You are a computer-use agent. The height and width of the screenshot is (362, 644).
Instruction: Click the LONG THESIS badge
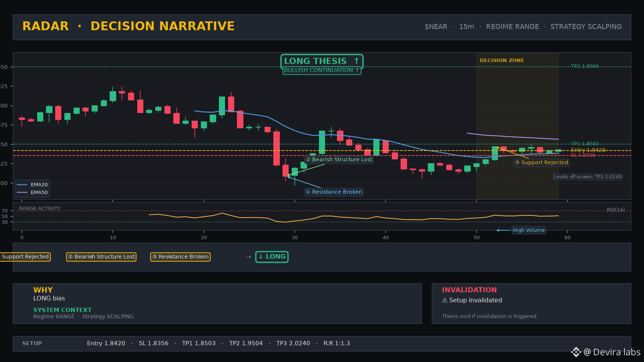322,61
